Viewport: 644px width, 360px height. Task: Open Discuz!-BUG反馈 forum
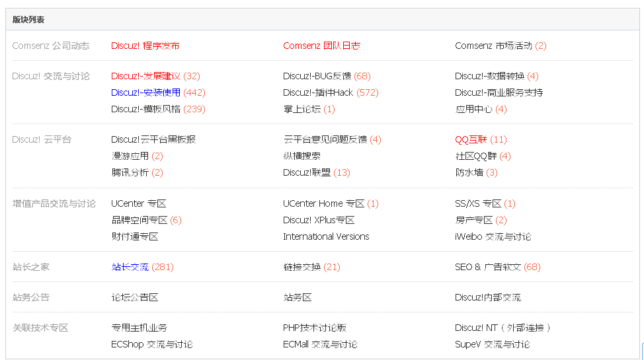click(x=317, y=76)
